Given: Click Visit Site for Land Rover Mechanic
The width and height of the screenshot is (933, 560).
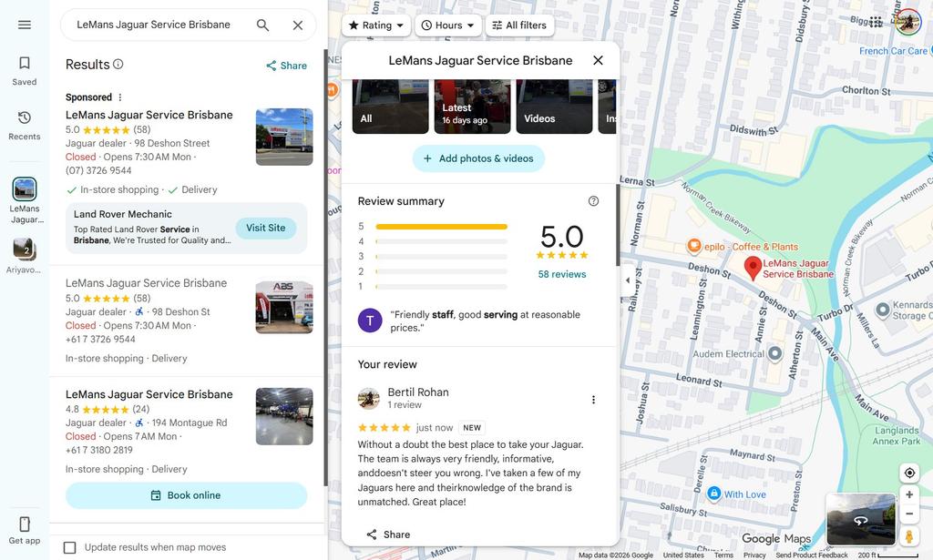Looking at the screenshot, I should (x=266, y=228).
